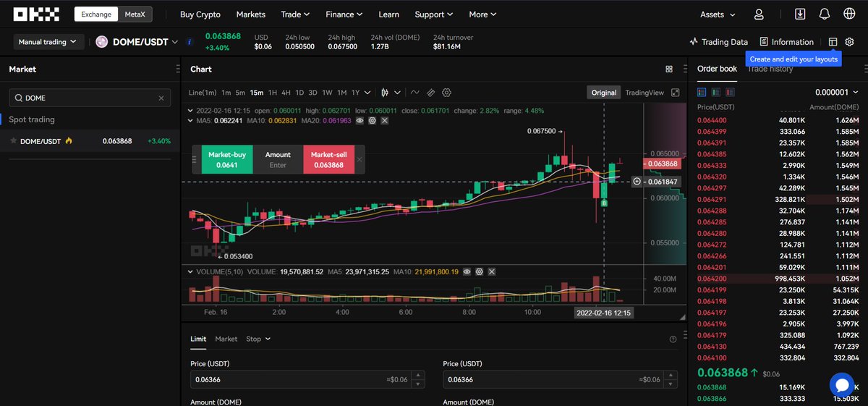Open the More dropdown menu
Viewport: 868px width, 406px height.
pos(482,14)
